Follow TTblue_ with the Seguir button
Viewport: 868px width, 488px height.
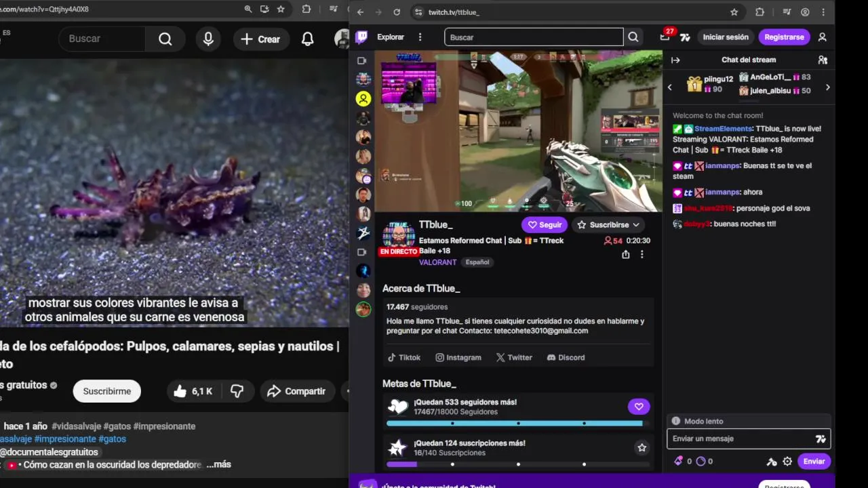(545, 224)
